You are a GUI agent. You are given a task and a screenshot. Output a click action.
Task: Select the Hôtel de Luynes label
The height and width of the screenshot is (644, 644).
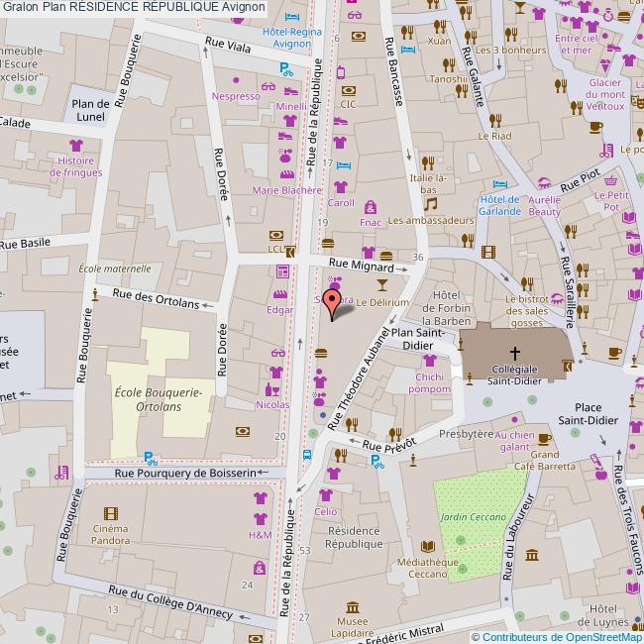point(603,615)
